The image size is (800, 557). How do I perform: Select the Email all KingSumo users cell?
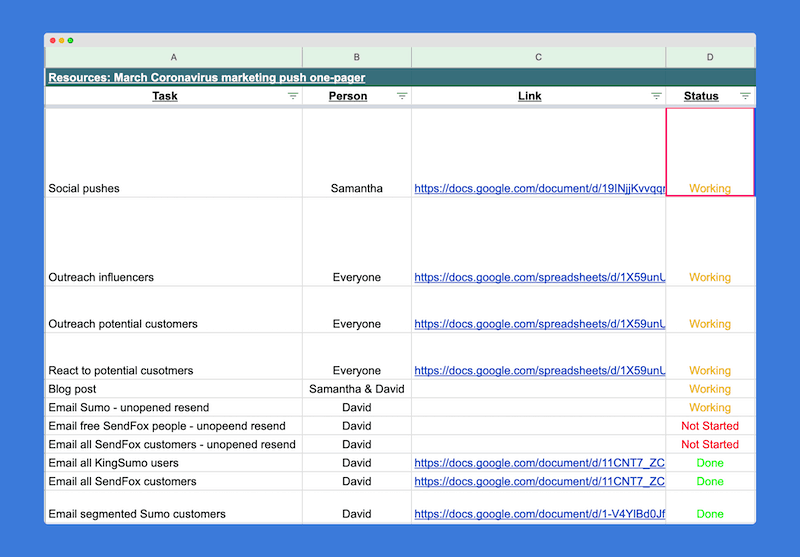[x=173, y=463]
